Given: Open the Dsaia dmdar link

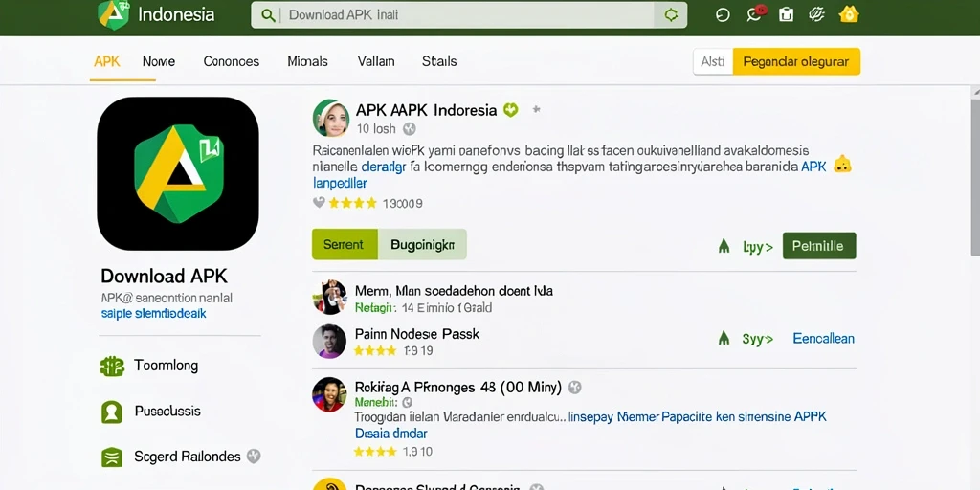Looking at the screenshot, I should click(390, 434).
